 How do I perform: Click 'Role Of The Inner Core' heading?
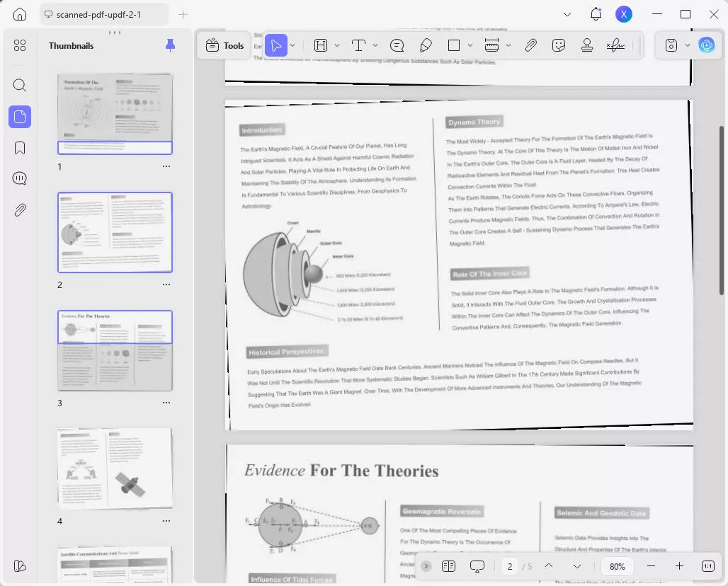tap(490, 274)
